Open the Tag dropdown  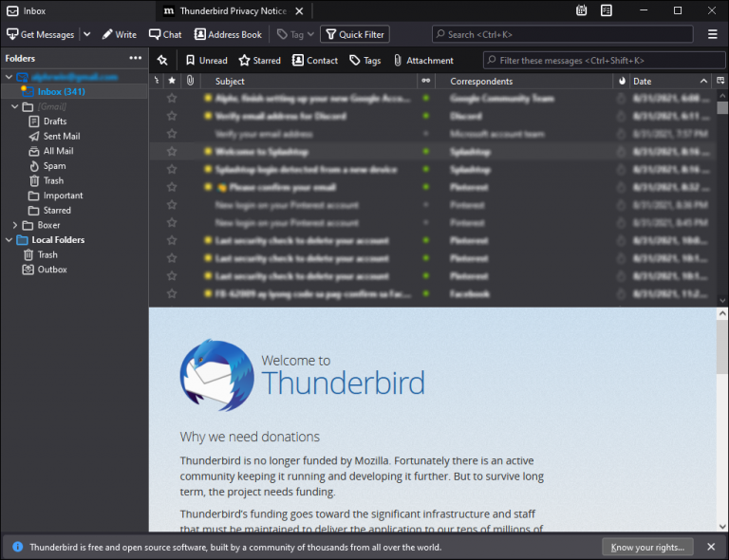(296, 34)
